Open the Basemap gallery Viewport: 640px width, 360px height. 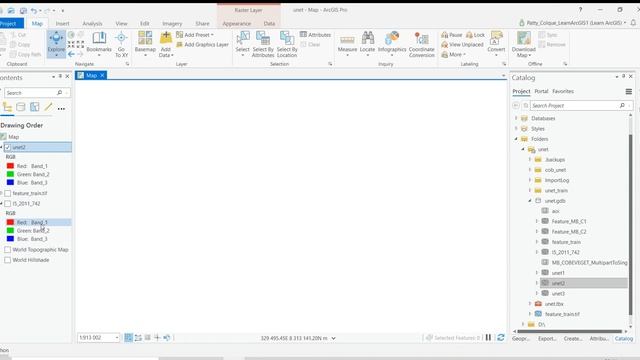click(145, 44)
